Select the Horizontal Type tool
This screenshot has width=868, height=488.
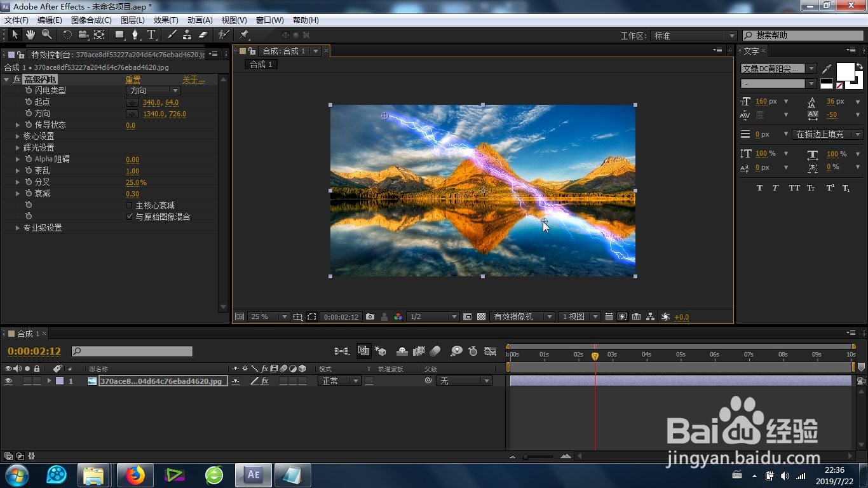tap(151, 34)
